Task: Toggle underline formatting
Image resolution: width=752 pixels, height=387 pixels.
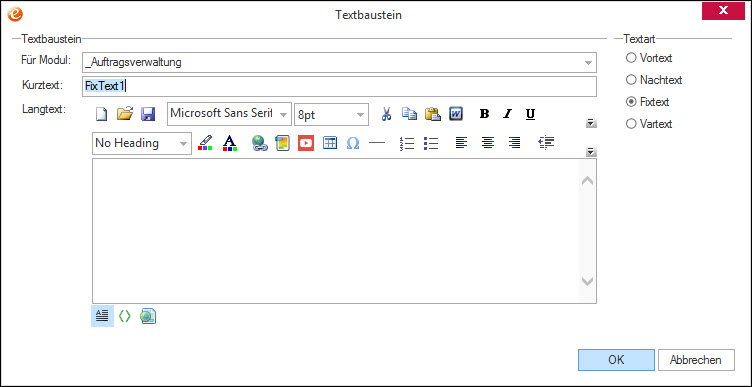Action: pyautogui.click(x=530, y=114)
